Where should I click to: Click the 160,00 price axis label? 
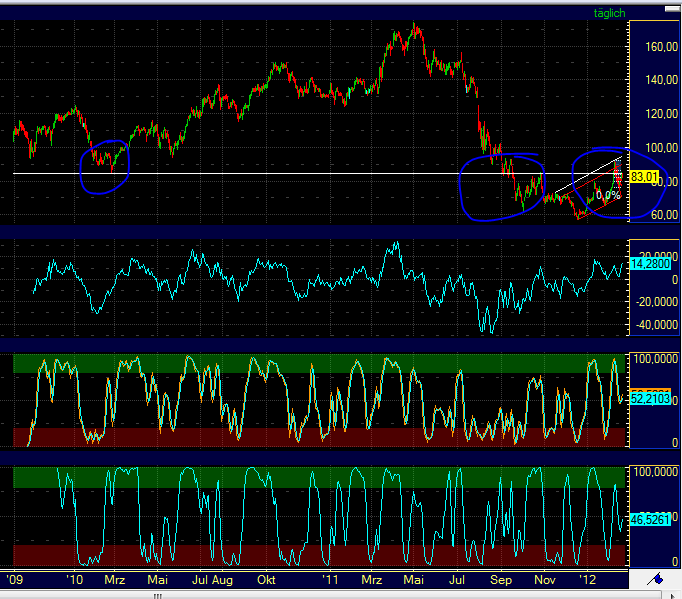(662, 47)
